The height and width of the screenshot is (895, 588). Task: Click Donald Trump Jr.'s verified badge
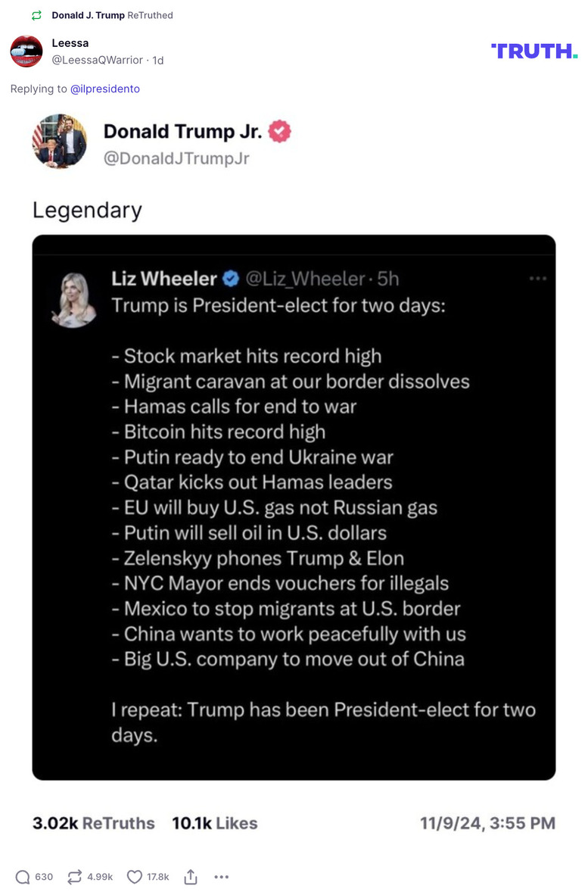coord(278,130)
